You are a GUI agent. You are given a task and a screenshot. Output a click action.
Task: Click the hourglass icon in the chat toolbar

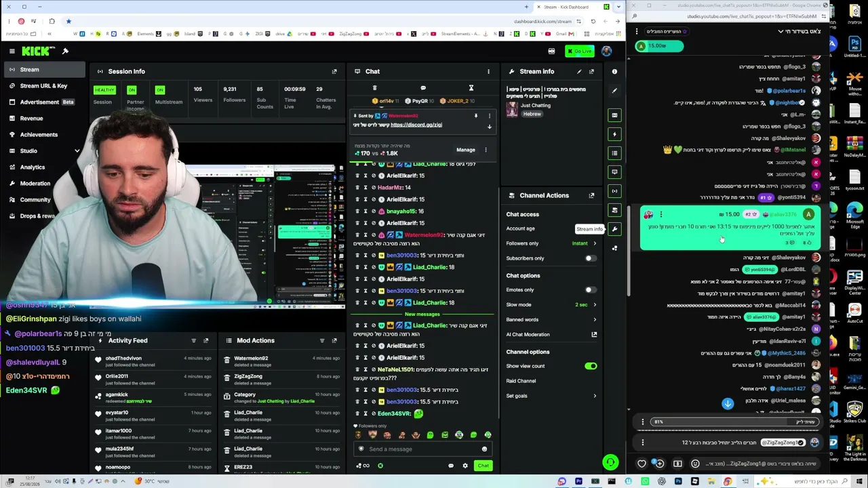471,88
